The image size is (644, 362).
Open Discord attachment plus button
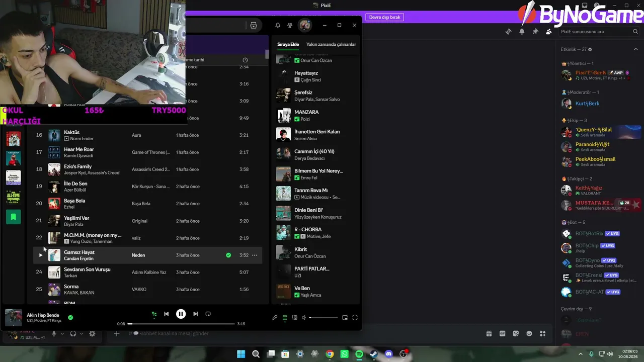click(117, 333)
